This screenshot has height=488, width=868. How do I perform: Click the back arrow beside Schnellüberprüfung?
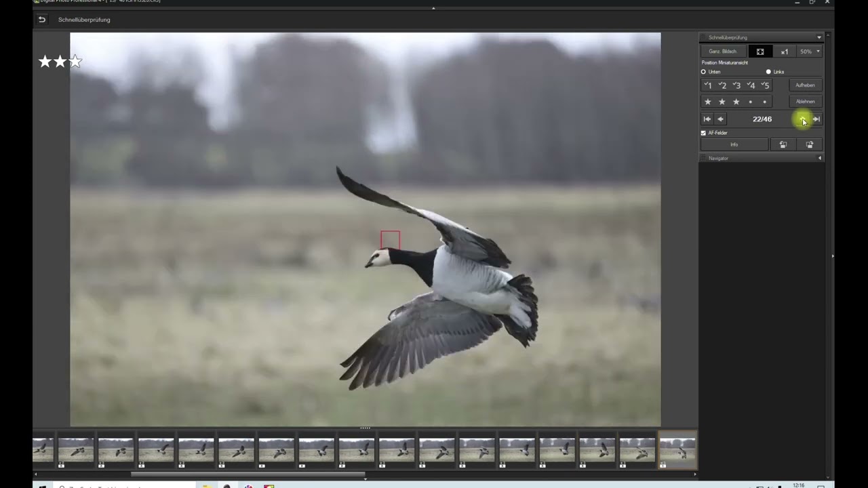41,20
